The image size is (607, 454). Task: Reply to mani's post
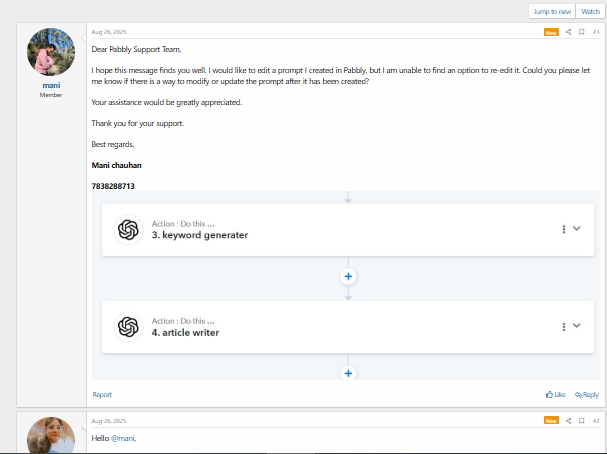click(587, 395)
